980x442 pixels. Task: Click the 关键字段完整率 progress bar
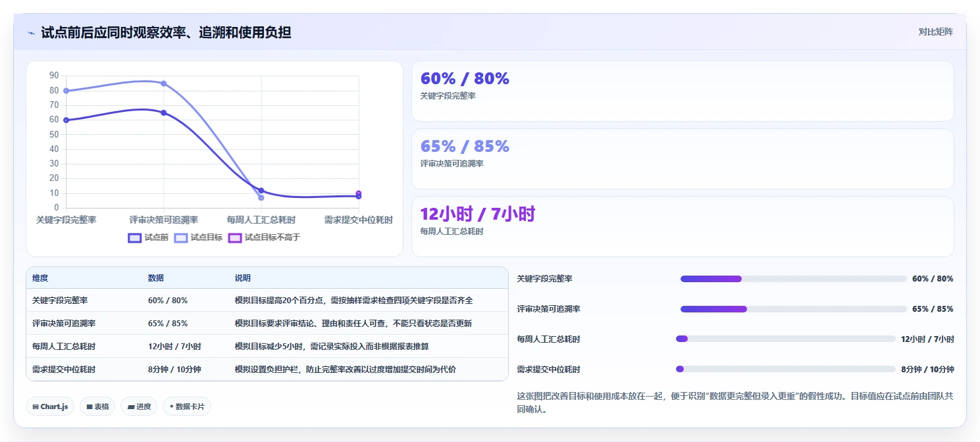click(794, 279)
